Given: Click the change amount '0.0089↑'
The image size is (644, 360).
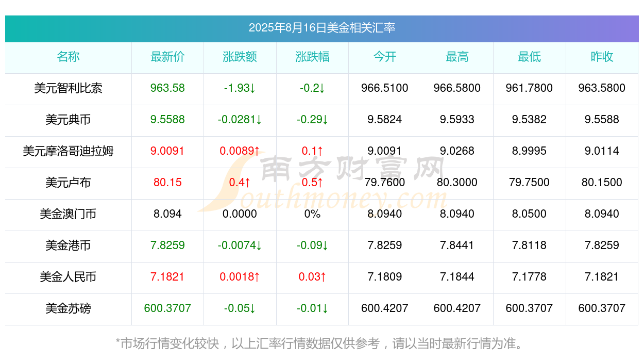Looking at the screenshot, I should click(x=240, y=151).
